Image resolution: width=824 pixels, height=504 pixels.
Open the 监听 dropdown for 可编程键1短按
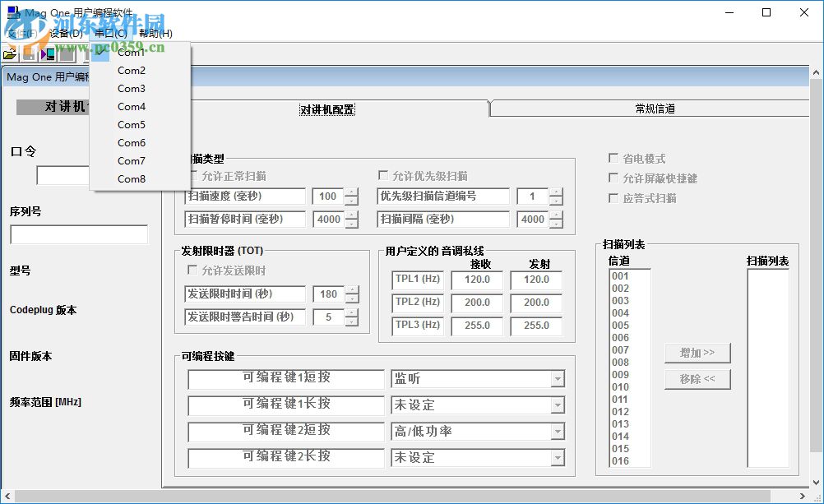pos(558,379)
